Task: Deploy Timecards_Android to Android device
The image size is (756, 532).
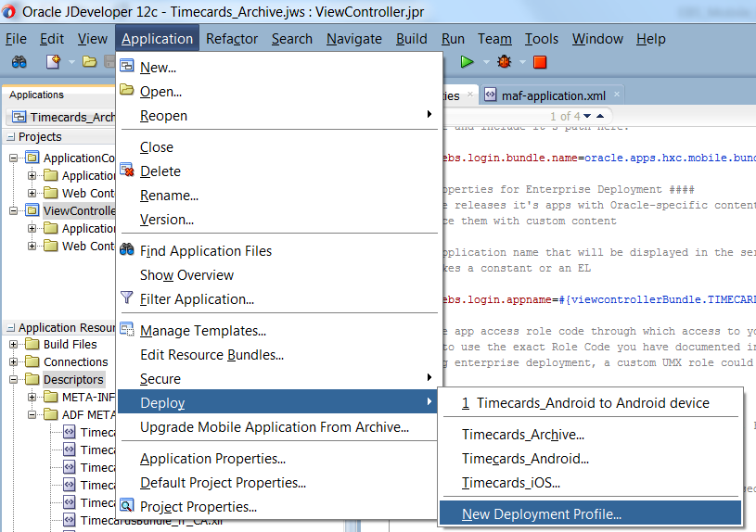Action: click(x=591, y=403)
